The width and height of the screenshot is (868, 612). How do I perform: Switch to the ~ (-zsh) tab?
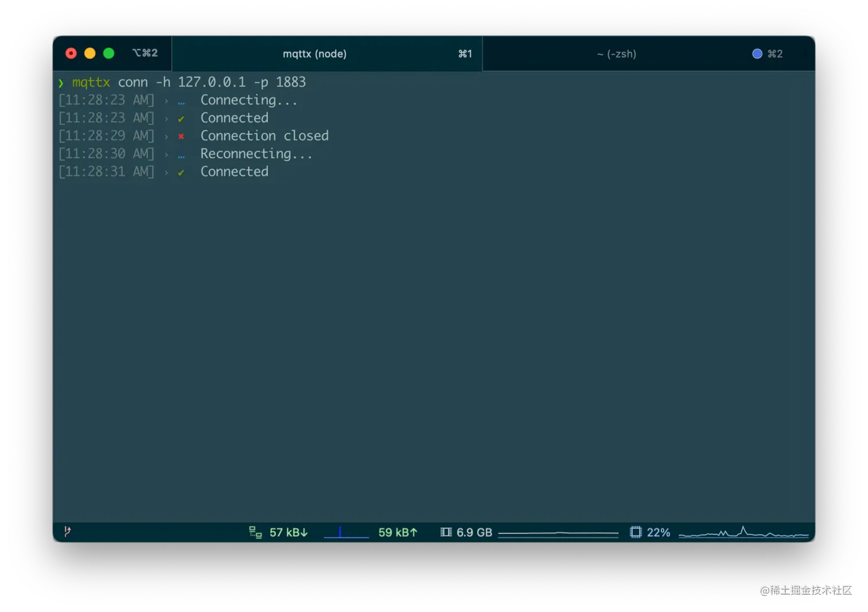tap(649, 53)
